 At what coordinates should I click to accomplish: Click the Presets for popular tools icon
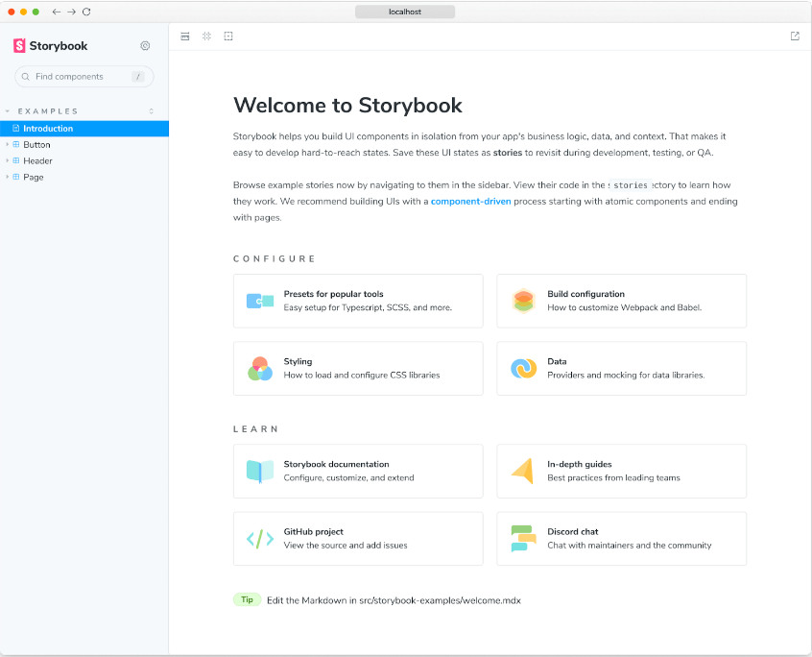tap(259, 301)
